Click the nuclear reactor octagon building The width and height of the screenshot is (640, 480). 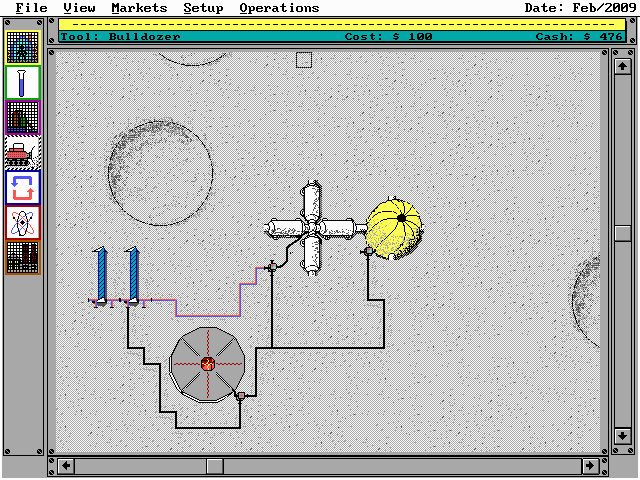click(x=208, y=364)
